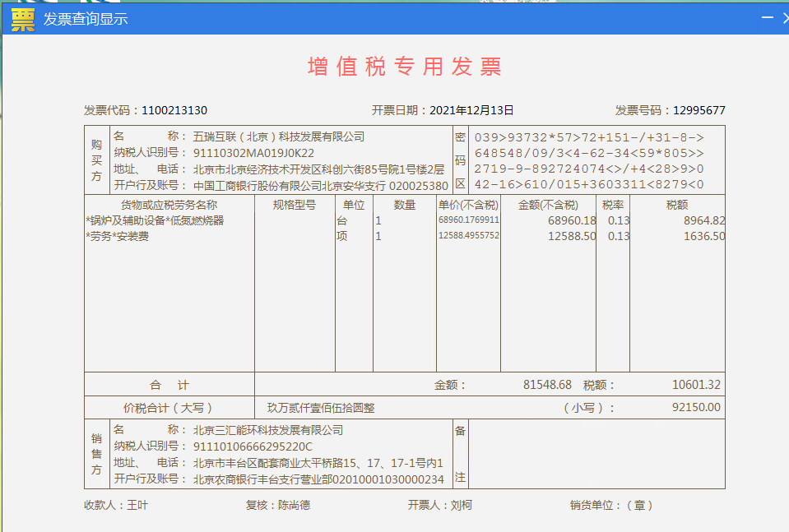The image size is (789, 532).
Task: Click inside the empty 备注 remarks area
Action: click(596, 454)
